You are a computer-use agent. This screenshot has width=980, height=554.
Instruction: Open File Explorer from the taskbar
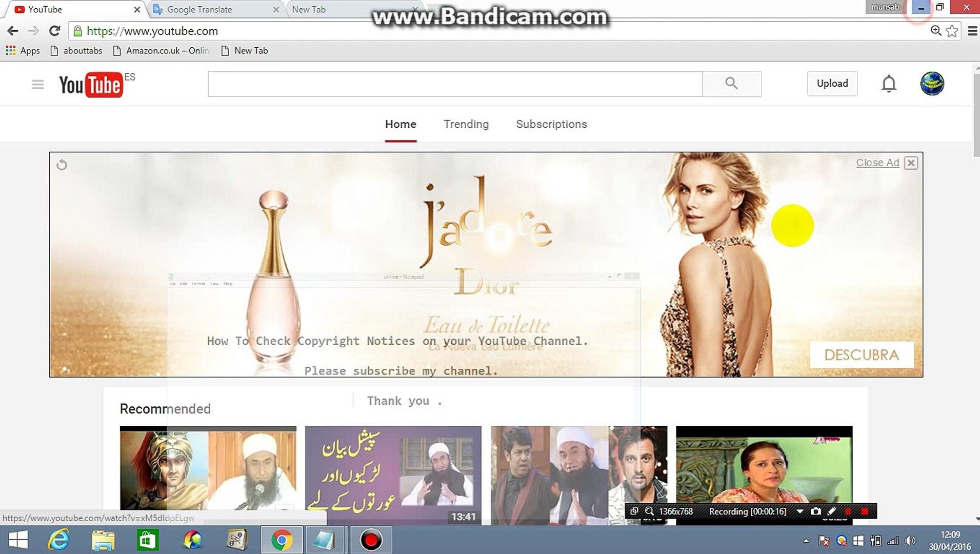click(103, 540)
